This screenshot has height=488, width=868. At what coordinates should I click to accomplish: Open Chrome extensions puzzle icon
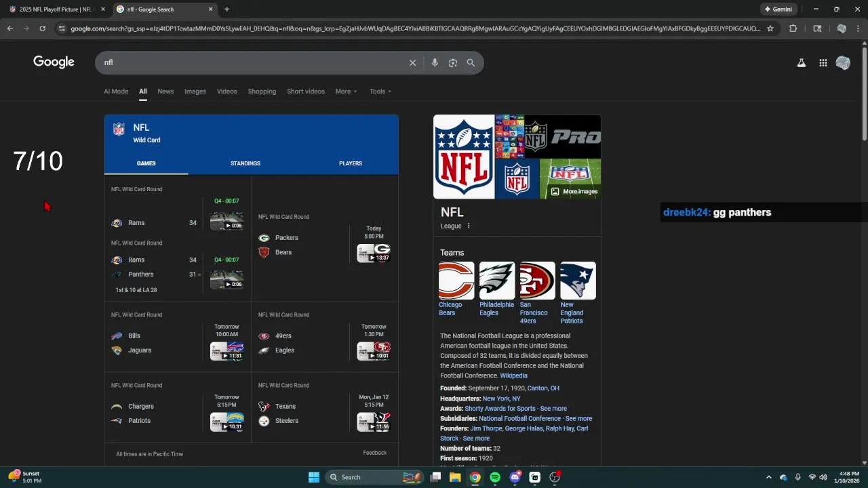tap(793, 28)
